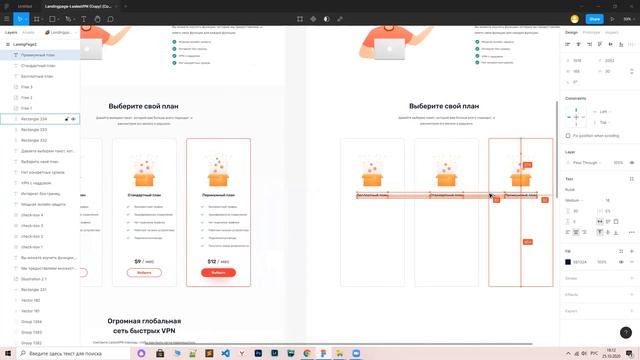Open the page selector dropdown in Layers panel
This screenshot has width=640, height=360.
point(60,32)
